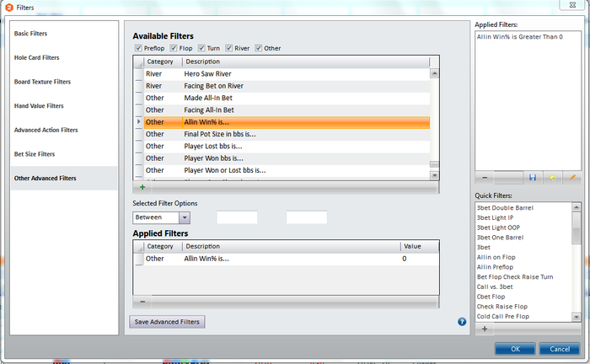Viewport: 590px width, 364px height.
Task: Click Save Advanced Filters button
Action: 167,322
